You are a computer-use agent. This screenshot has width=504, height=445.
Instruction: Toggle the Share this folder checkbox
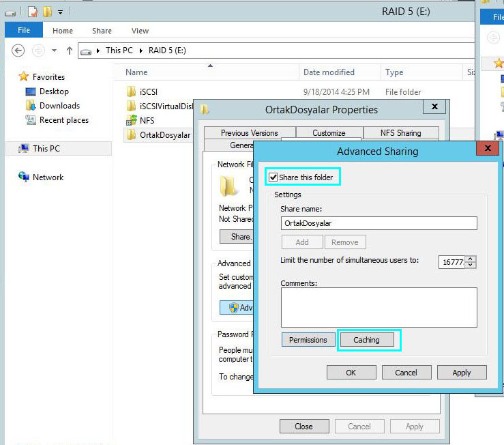click(x=273, y=177)
